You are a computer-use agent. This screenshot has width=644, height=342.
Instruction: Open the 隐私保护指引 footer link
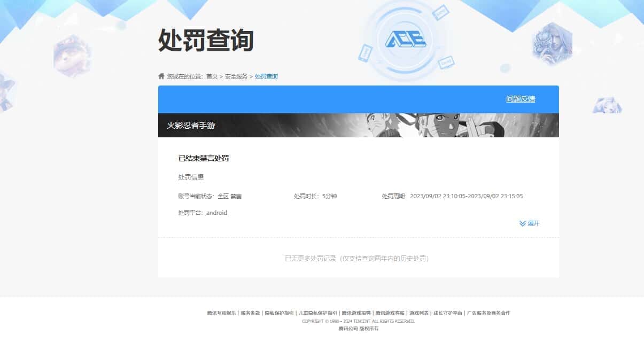pyautogui.click(x=279, y=313)
